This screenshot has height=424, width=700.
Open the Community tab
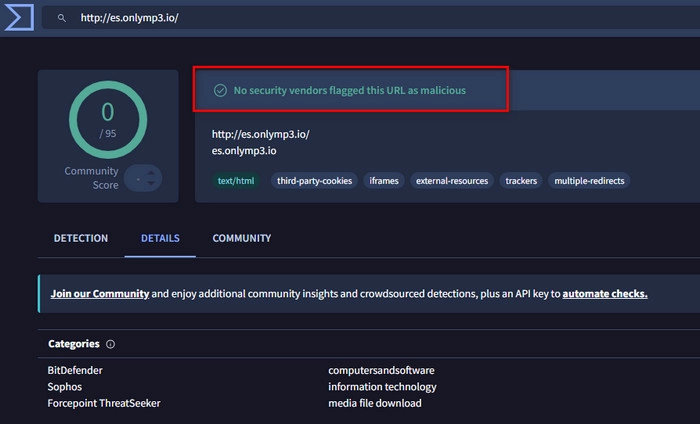242,238
